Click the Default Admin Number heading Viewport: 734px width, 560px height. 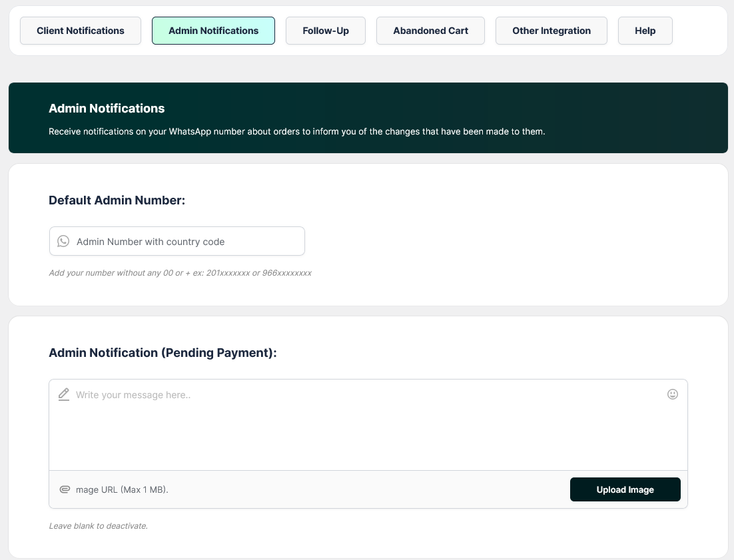tap(117, 200)
